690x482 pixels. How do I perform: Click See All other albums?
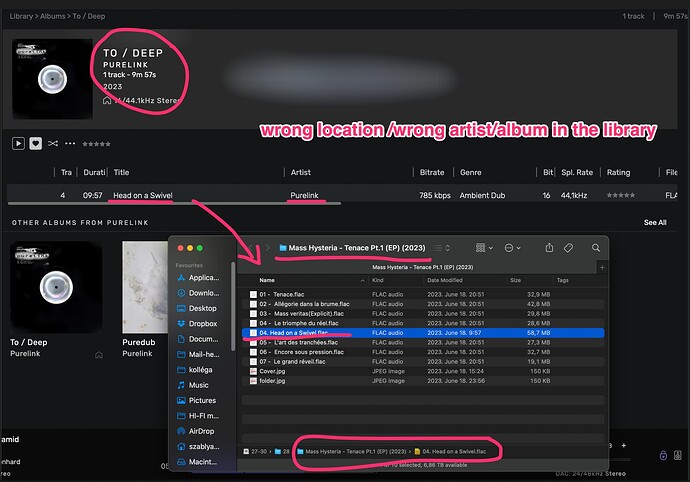coord(655,223)
